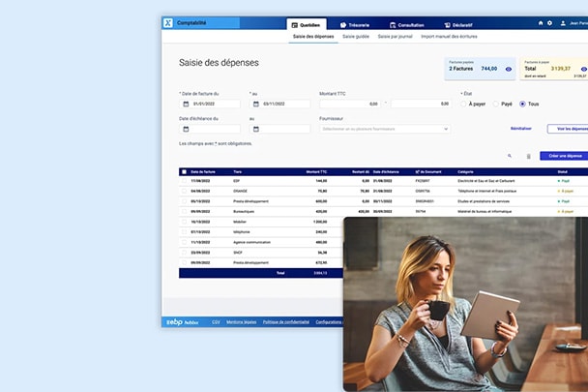Viewport: 588px width, 392px height.
Task: Click the Comptabilité app logo icon
Action: 168,23
